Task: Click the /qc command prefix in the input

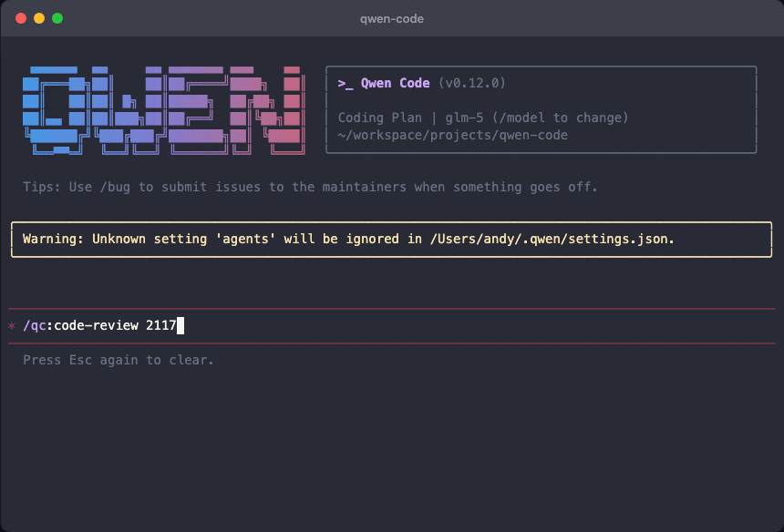Action: click(35, 325)
